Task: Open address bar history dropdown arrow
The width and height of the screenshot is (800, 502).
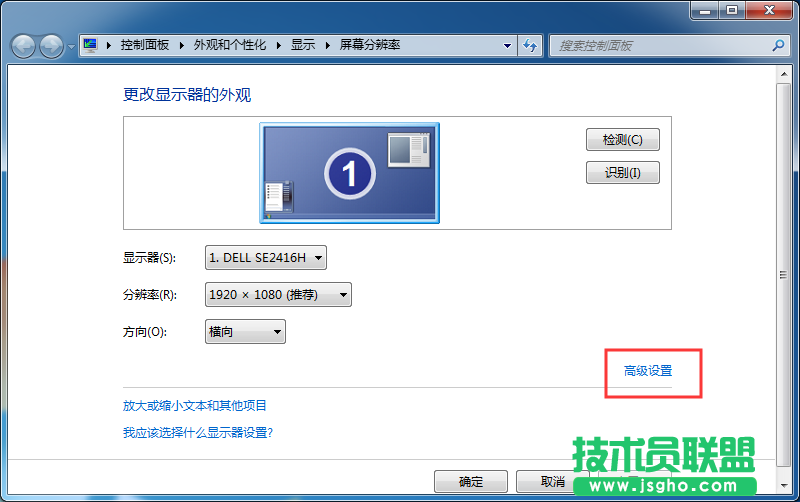Action: point(507,45)
